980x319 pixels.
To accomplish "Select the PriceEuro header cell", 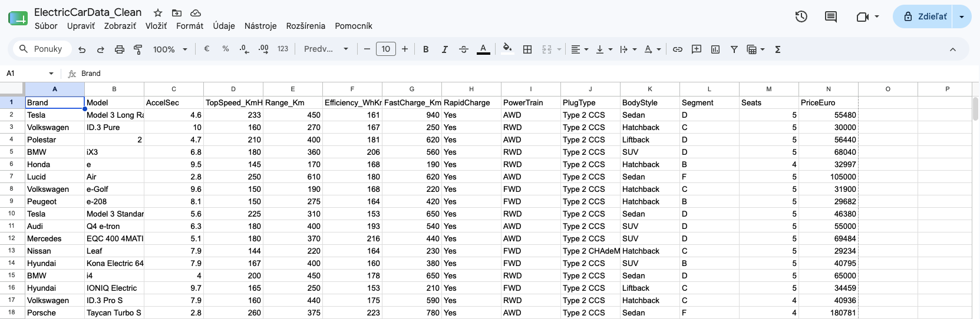I will 829,102.
